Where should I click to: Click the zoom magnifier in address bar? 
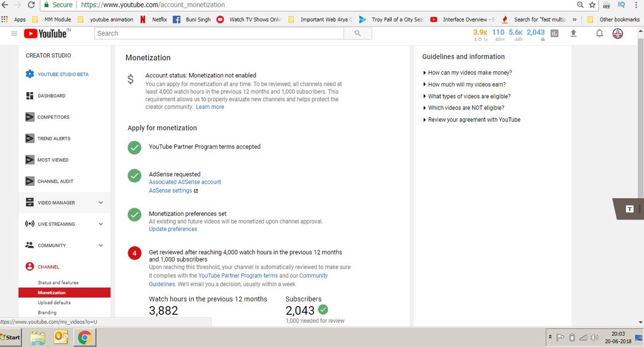point(581,5)
